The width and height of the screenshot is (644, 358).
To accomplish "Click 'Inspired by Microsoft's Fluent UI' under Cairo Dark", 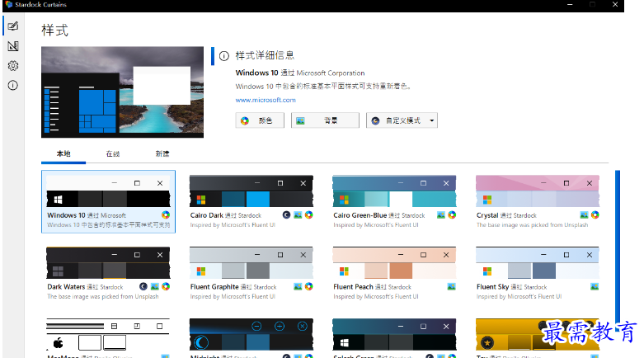I will pyautogui.click(x=233, y=225).
